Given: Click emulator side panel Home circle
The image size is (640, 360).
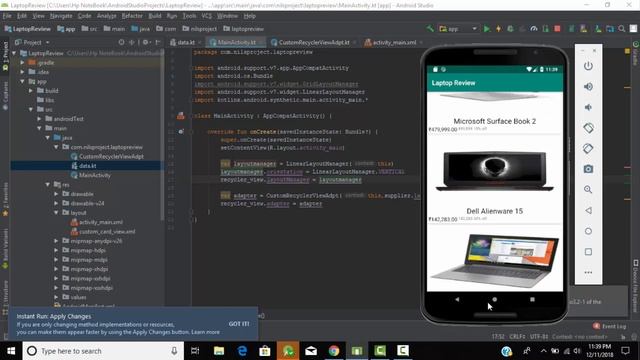Looking at the screenshot, I should tap(588, 231).
